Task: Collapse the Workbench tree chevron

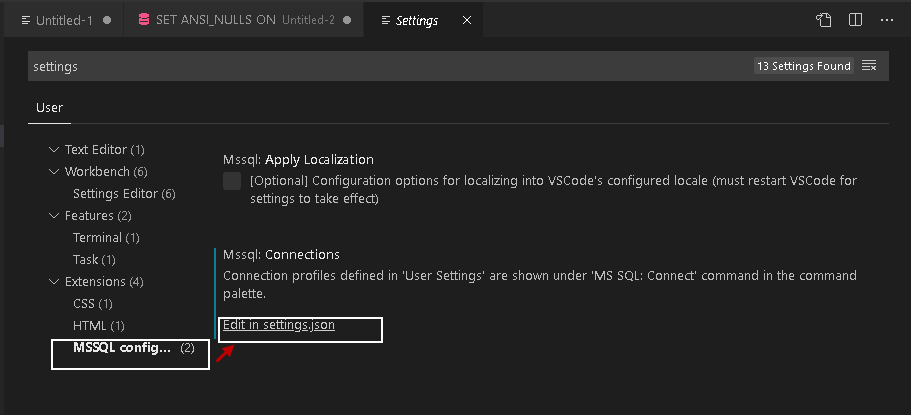Action: coord(54,171)
